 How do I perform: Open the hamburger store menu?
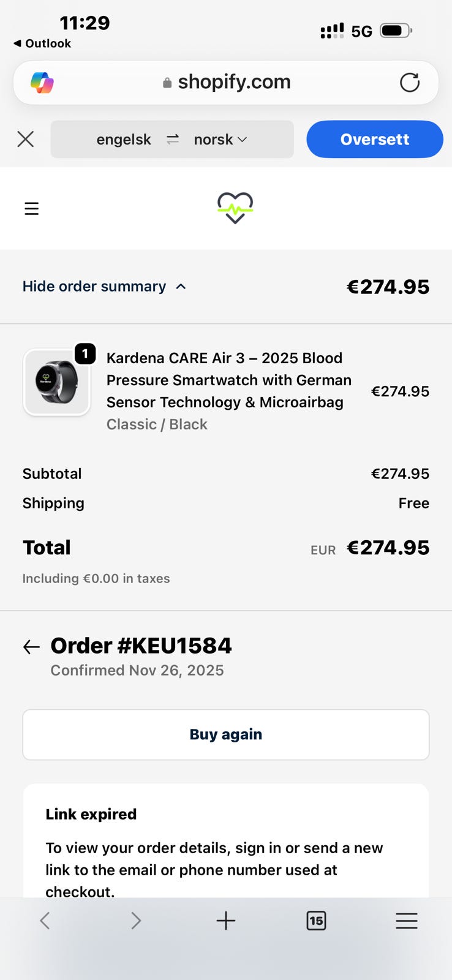[31, 209]
